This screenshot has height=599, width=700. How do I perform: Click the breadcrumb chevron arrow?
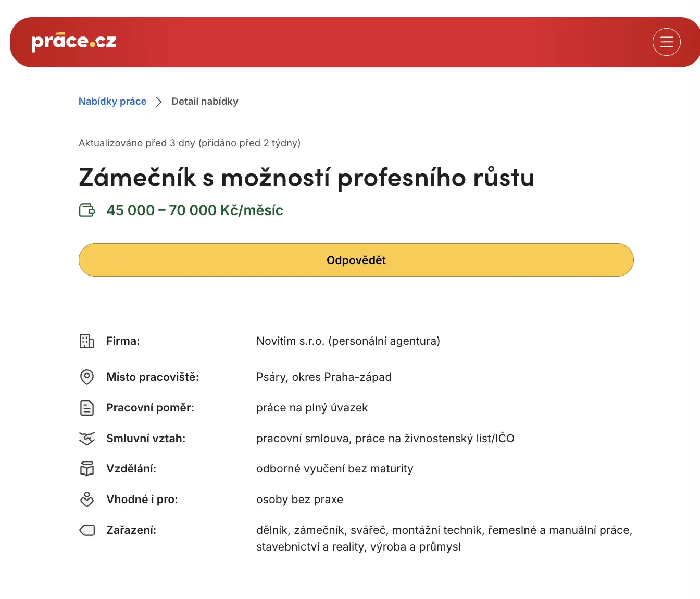click(159, 102)
